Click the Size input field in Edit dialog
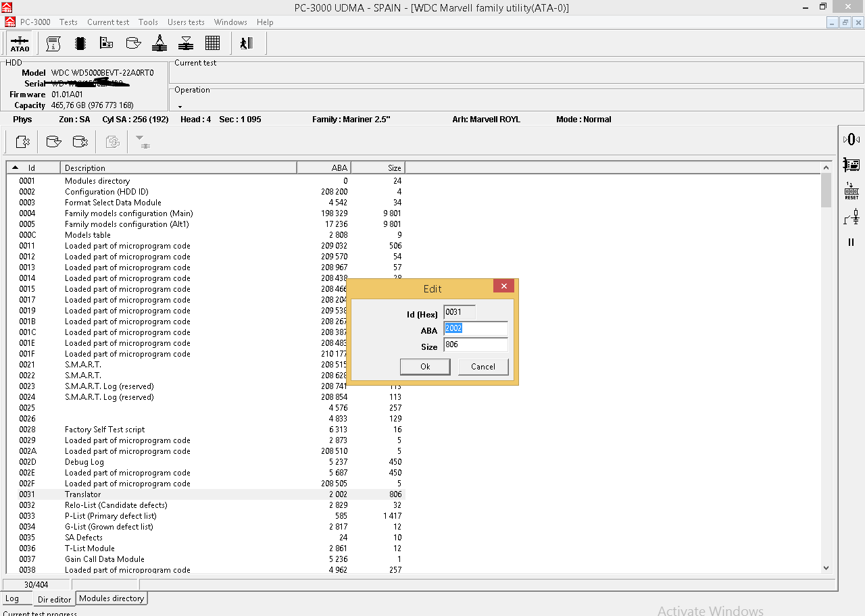 [x=476, y=345]
